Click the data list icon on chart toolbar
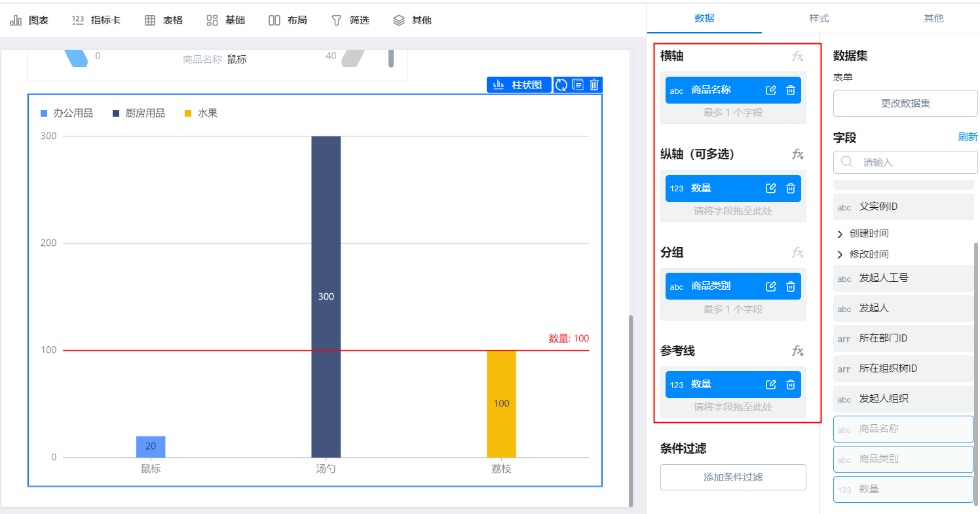This screenshot has width=980, height=514. tap(578, 85)
